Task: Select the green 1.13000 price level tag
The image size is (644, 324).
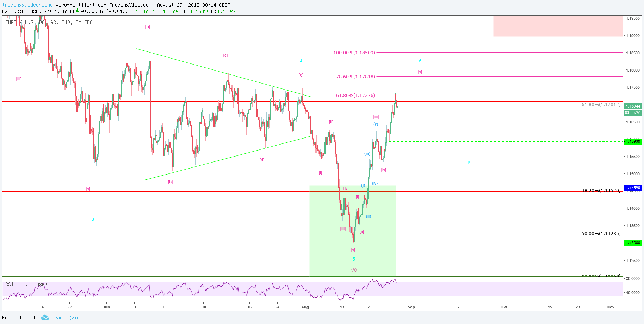Action: [x=633, y=243]
